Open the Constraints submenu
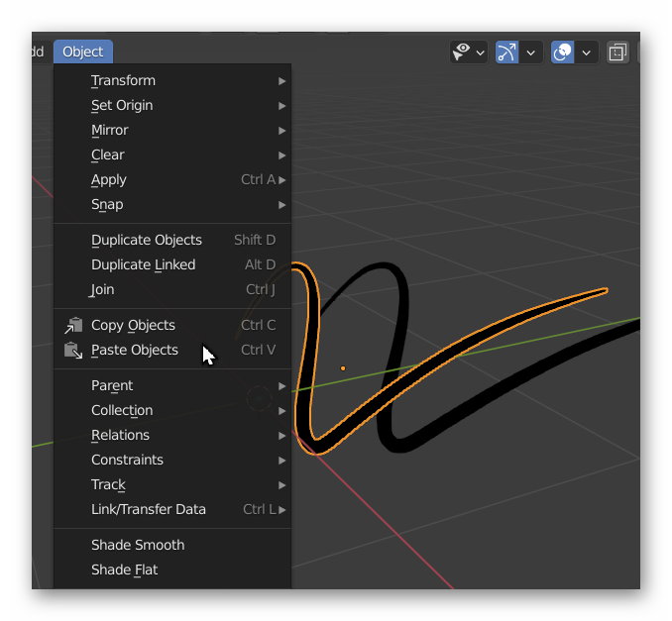The height and width of the screenshot is (621, 672). (x=172, y=460)
